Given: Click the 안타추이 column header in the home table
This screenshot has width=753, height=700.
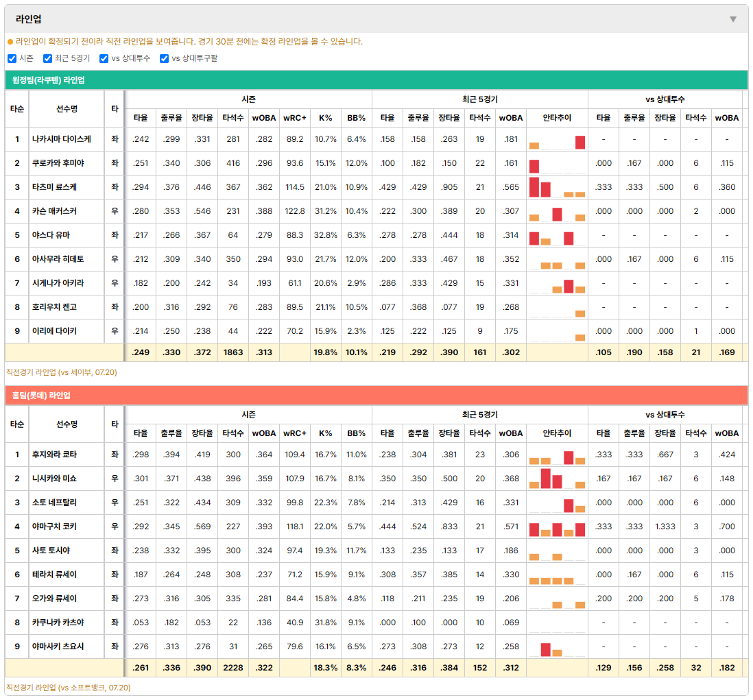Looking at the screenshot, I should coord(557,433).
